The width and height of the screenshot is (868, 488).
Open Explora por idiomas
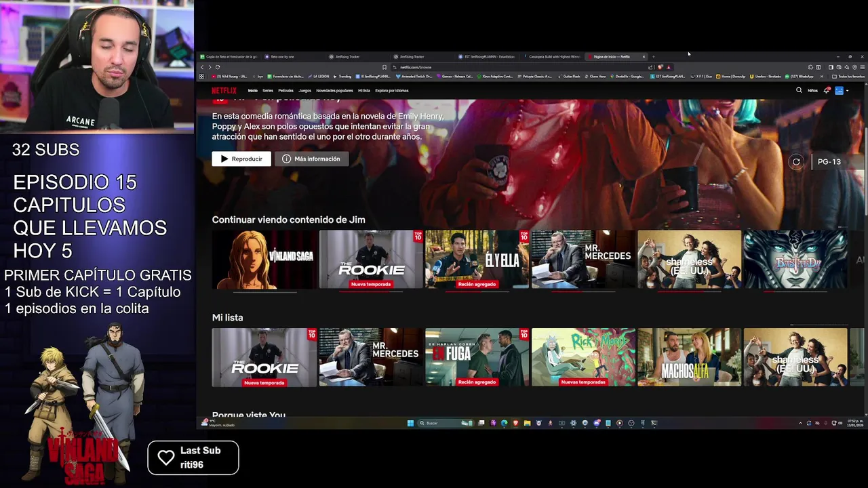click(392, 90)
